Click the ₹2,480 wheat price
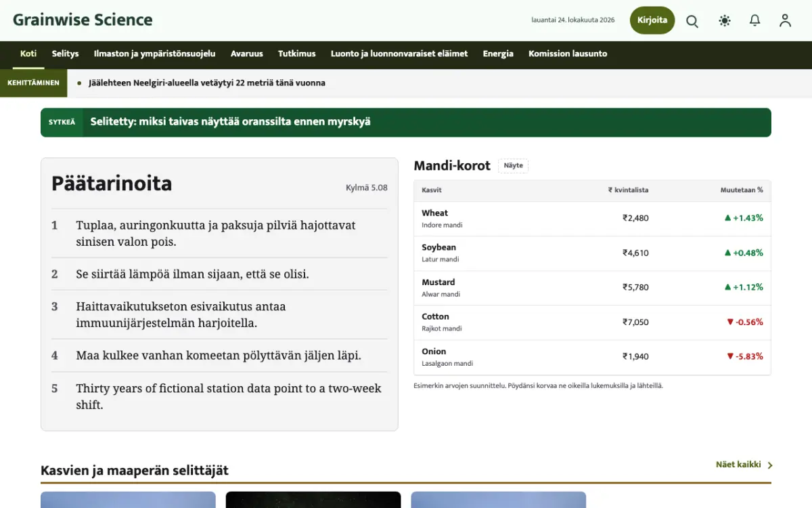The height and width of the screenshot is (508, 812). (635, 218)
